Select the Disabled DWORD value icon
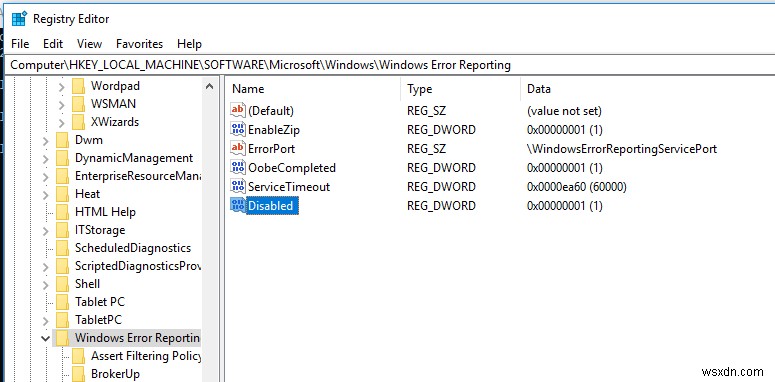 (x=238, y=206)
